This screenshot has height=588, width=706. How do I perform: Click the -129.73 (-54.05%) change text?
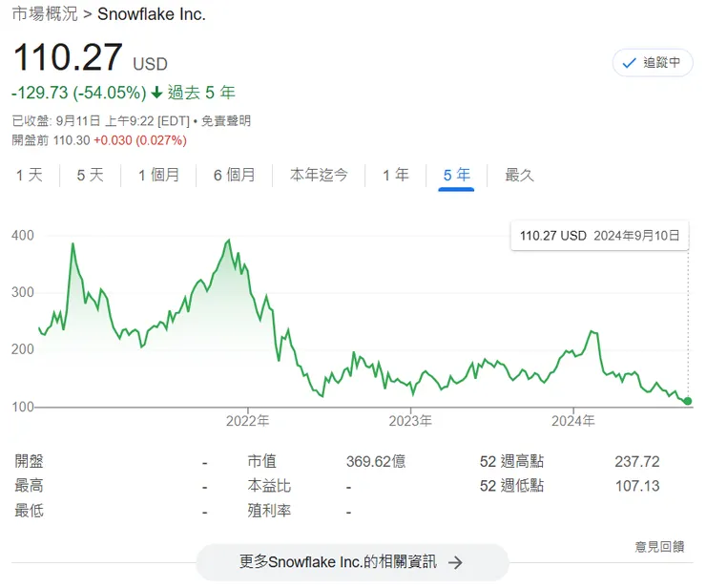click(79, 93)
